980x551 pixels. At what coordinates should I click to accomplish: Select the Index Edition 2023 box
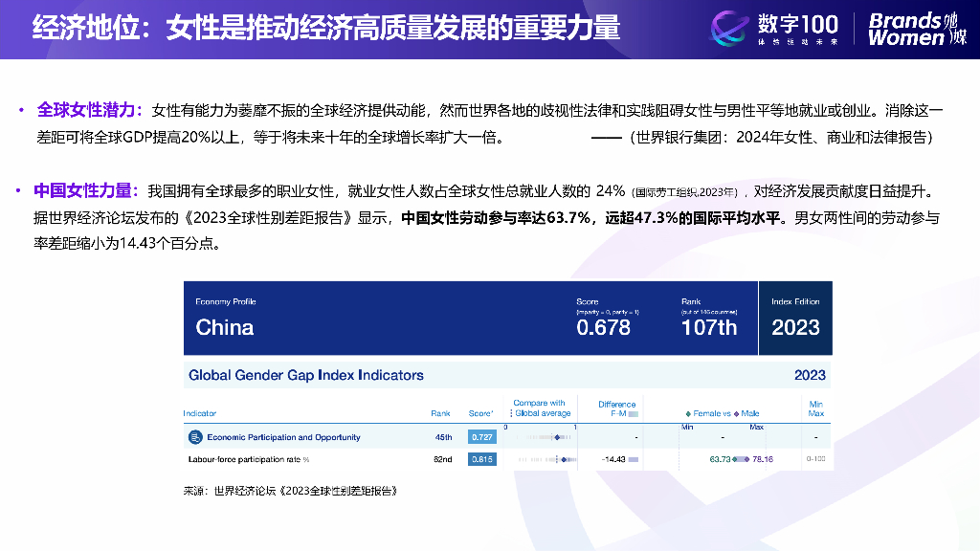795,319
